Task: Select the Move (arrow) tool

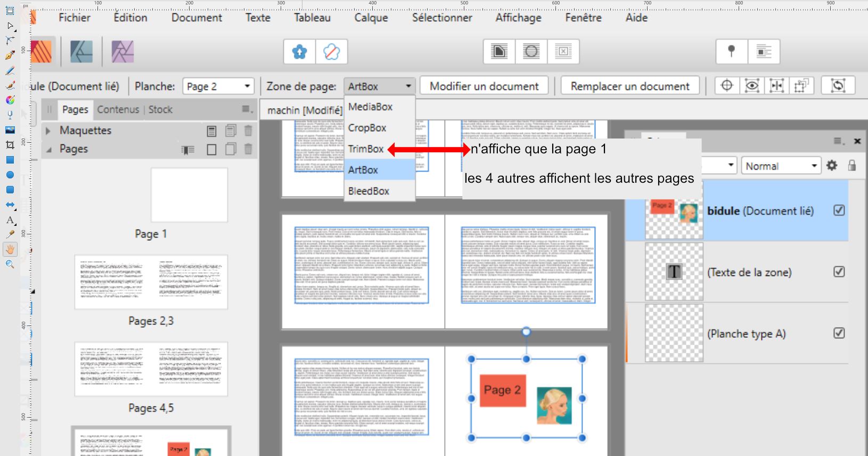Action: [x=10, y=26]
